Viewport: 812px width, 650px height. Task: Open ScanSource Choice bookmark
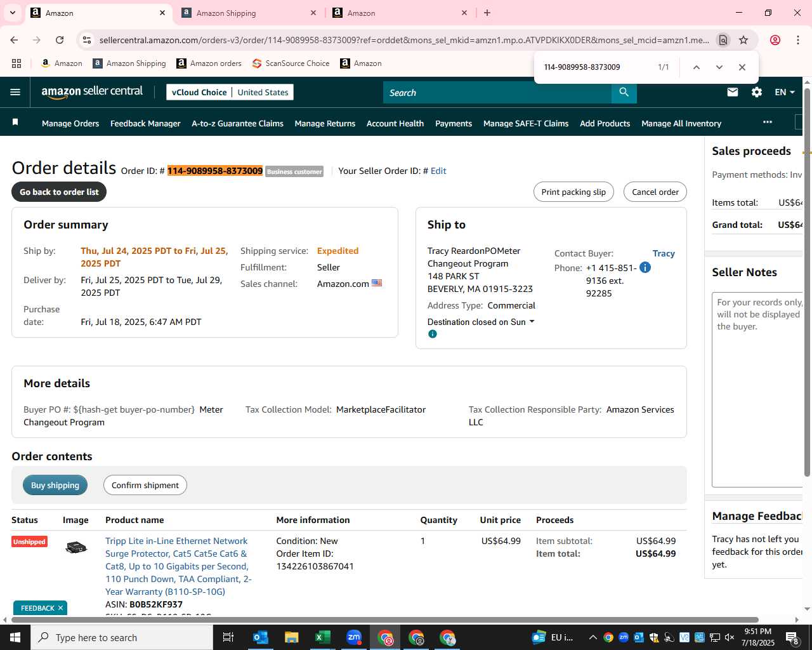click(291, 63)
